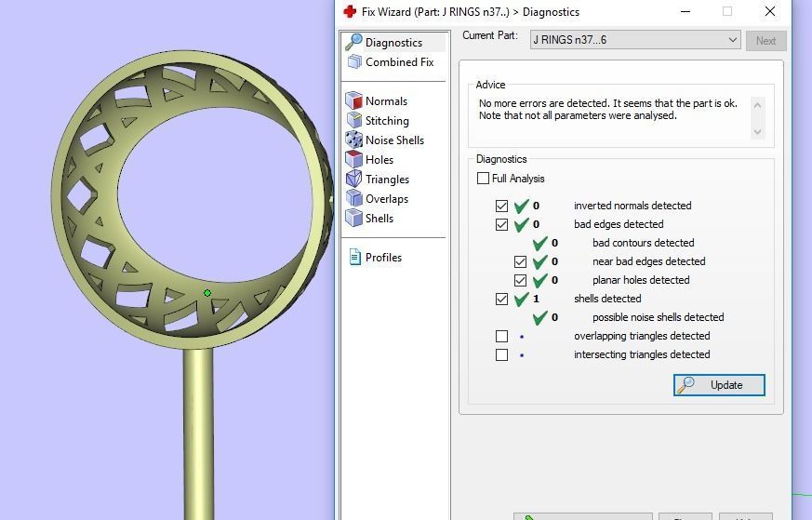Image resolution: width=812 pixels, height=520 pixels.
Task: Enable intersecting triangles detection checkbox
Action: pyautogui.click(x=501, y=354)
